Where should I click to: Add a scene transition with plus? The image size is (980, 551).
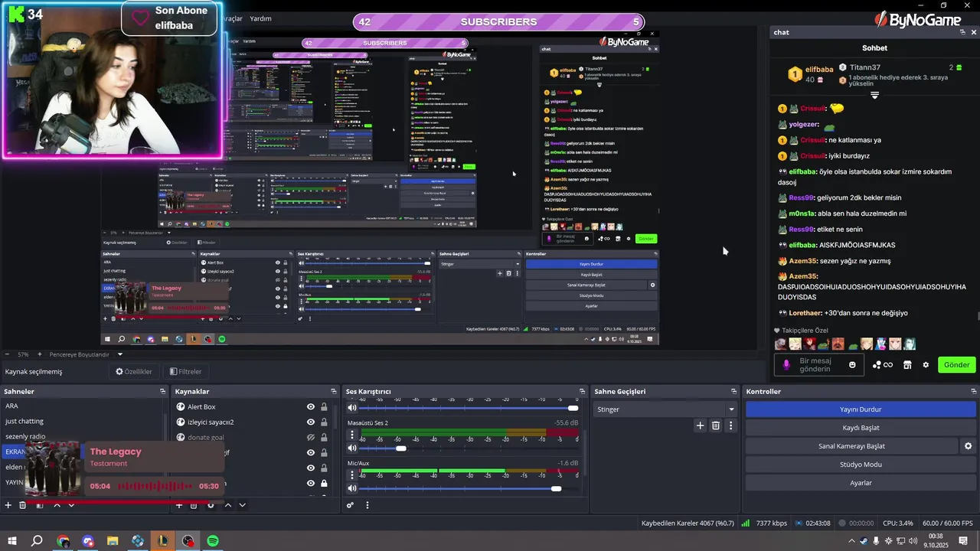click(x=700, y=425)
